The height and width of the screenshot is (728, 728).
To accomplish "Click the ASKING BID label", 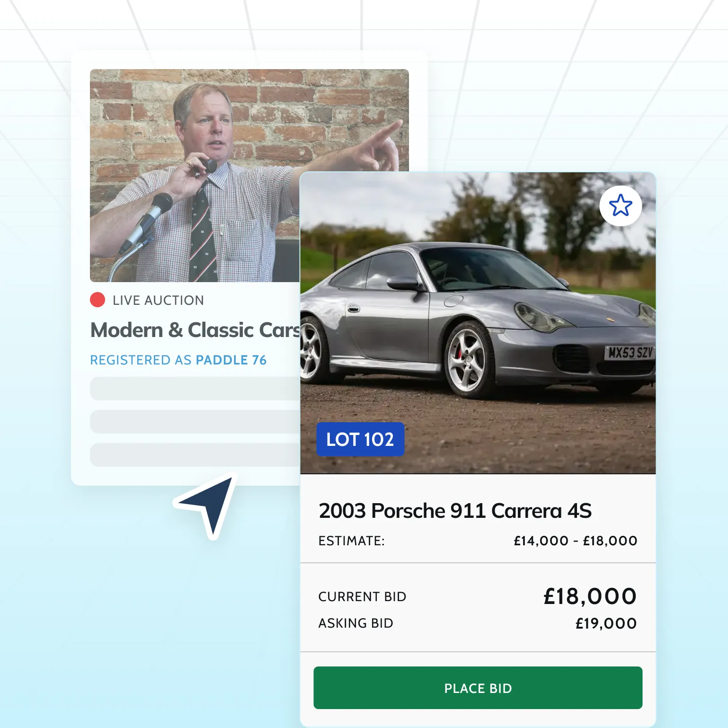I will [x=355, y=623].
